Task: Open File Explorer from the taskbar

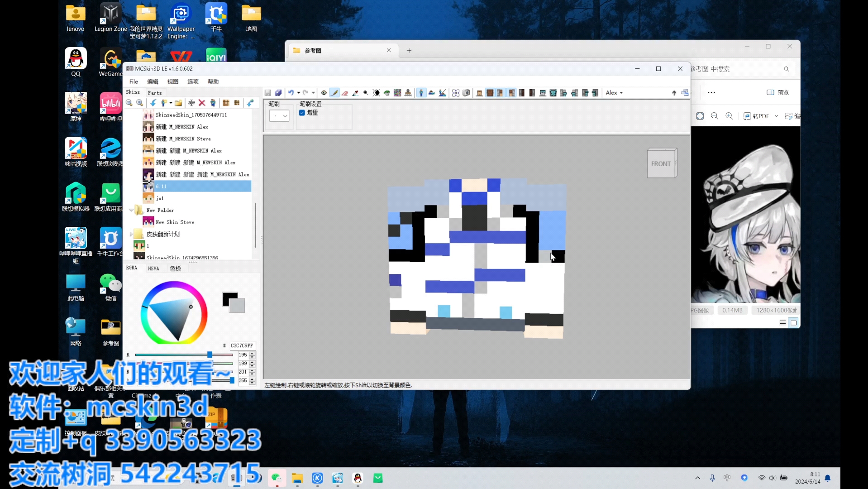Action: point(297,478)
